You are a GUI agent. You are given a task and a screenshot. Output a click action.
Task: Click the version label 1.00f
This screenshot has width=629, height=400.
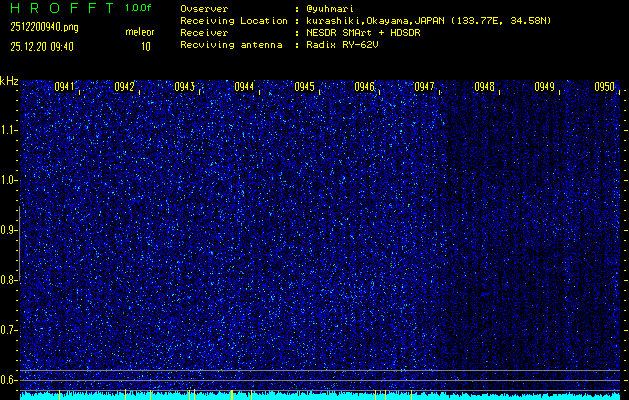click(x=138, y=8)
